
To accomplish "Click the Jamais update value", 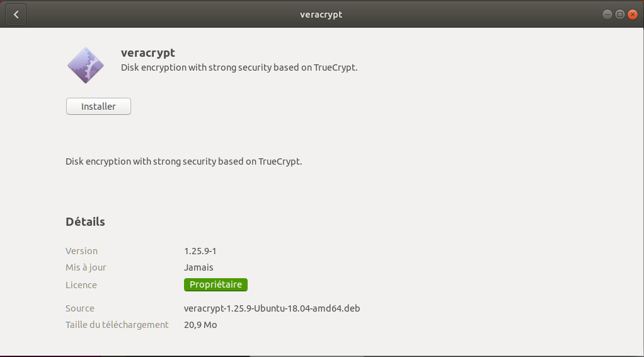I will [198, 267].
